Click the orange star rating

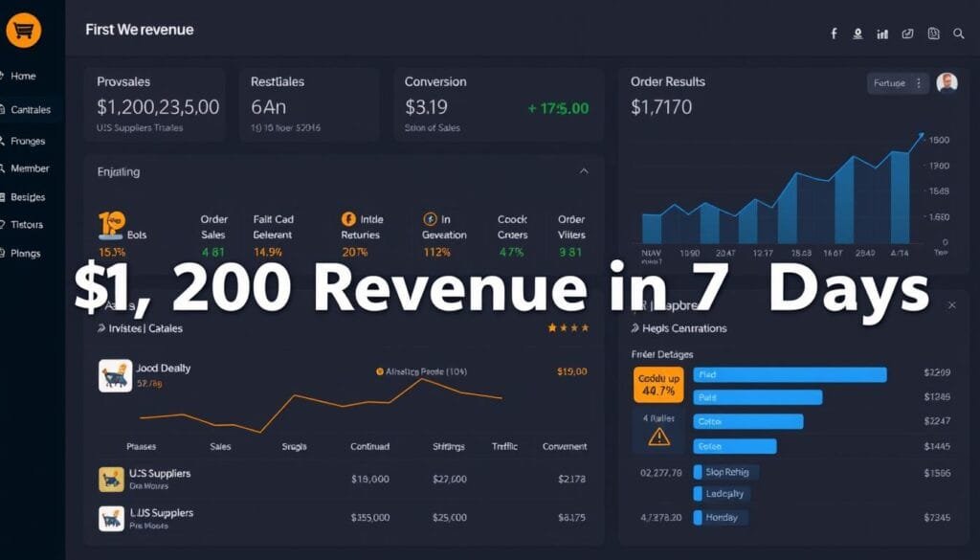pyautogui.click(x=568, y=328)
